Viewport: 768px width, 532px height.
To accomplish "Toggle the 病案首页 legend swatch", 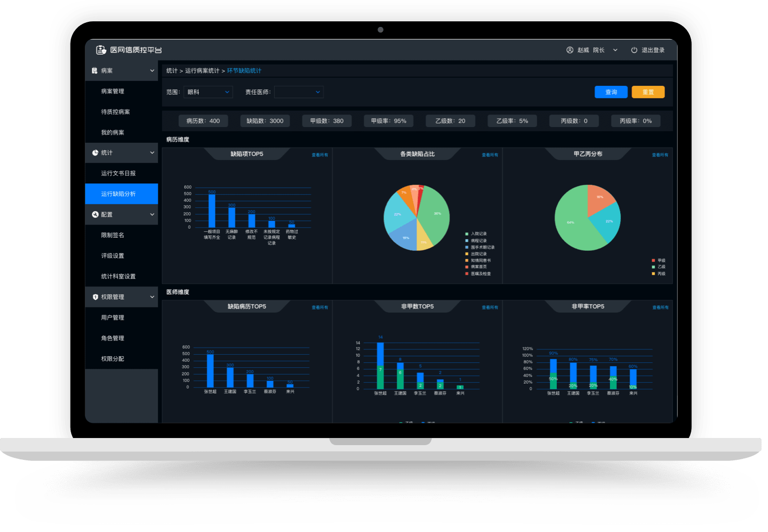I will 467,267.
